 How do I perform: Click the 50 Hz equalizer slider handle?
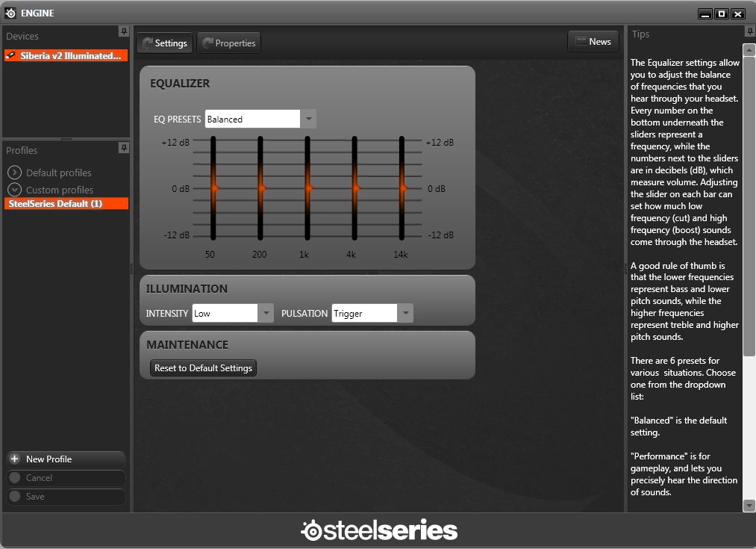(213, 188)
